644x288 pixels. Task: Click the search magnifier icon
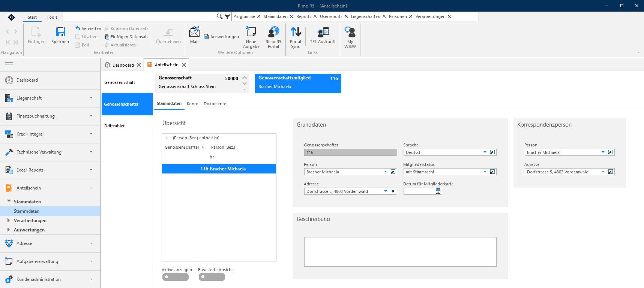pos(219,16)
